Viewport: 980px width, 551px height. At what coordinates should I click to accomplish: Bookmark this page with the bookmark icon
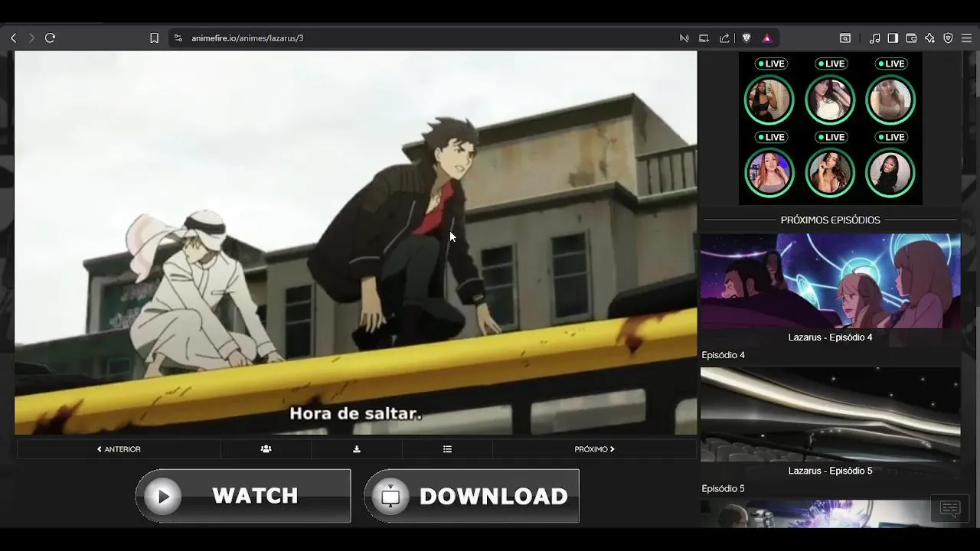(x=154, y=37)
